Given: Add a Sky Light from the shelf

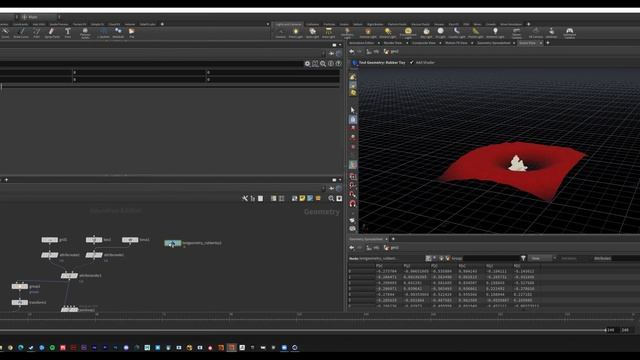Looking at the screenshot, I should (426, 33).
